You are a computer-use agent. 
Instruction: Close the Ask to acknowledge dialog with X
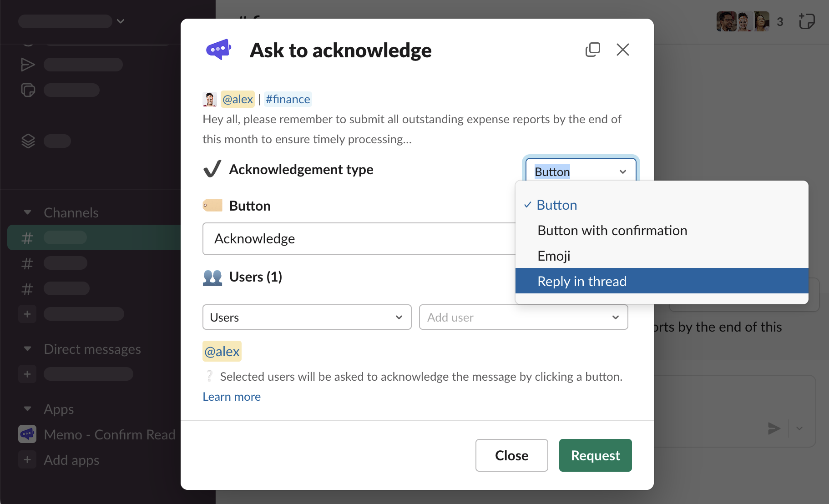click(622, 50)
